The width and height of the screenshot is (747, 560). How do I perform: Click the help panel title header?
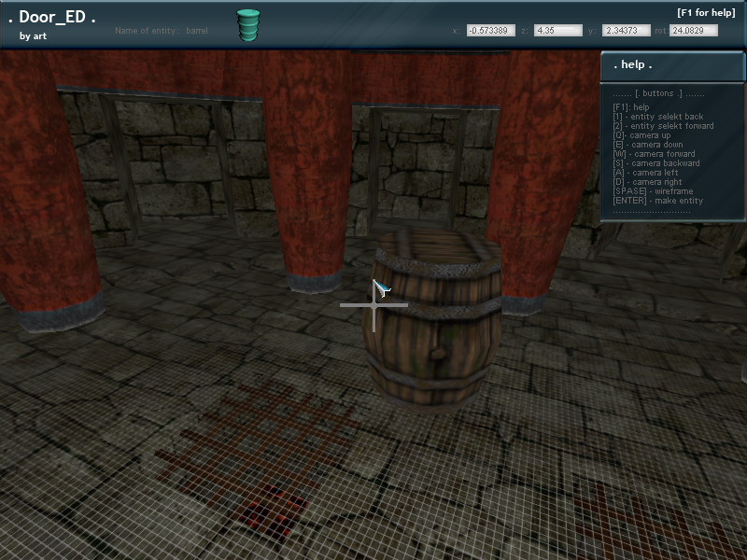[672, 65]
